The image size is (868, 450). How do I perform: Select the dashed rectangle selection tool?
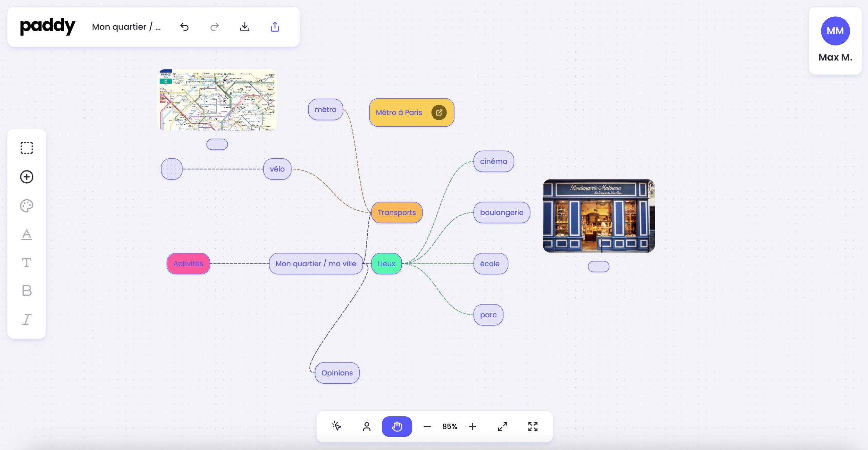(x=27, y=148)
